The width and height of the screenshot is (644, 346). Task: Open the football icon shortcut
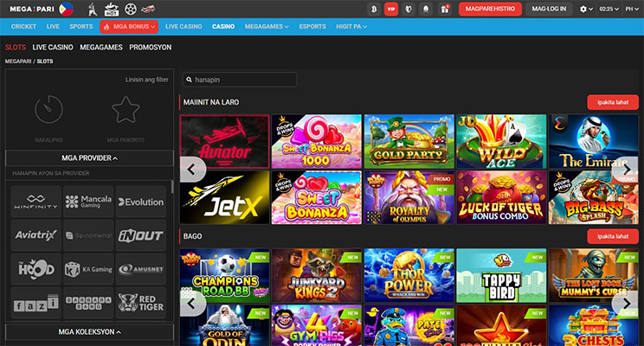130,9
